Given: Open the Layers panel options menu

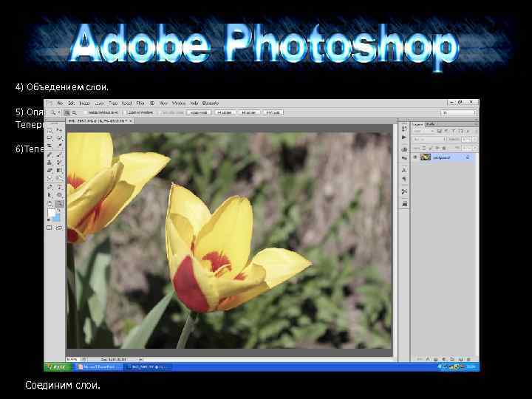Looking at the screenshot, I should click(x=476, y=125).
